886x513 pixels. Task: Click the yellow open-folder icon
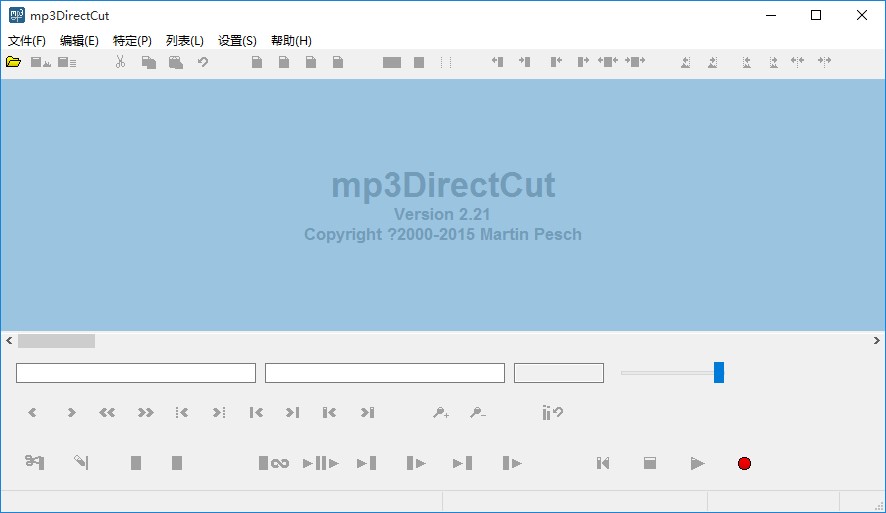(x=14, y=62)
